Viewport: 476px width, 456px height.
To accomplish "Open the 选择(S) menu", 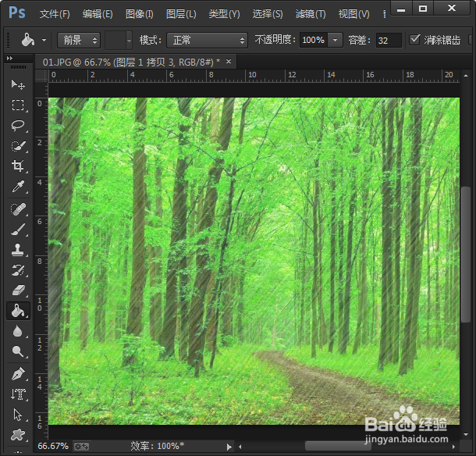I will coord(268,14).
